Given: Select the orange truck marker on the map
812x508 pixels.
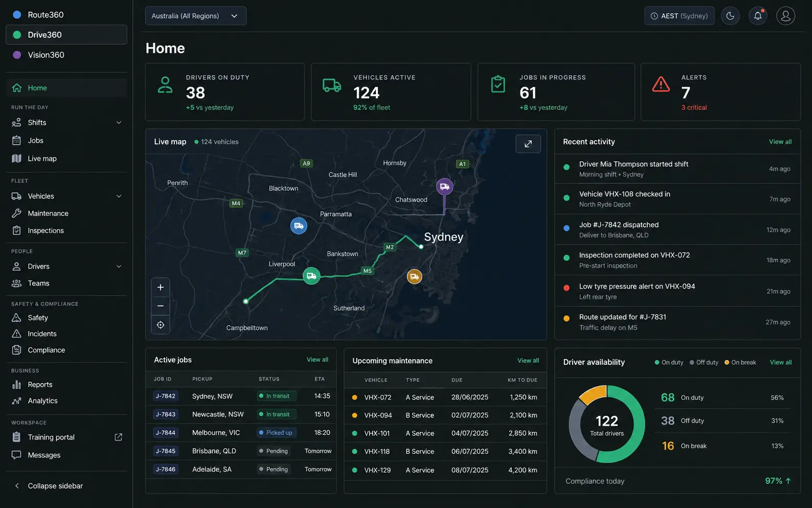Looking at the screenshot, I should (414, 277).
